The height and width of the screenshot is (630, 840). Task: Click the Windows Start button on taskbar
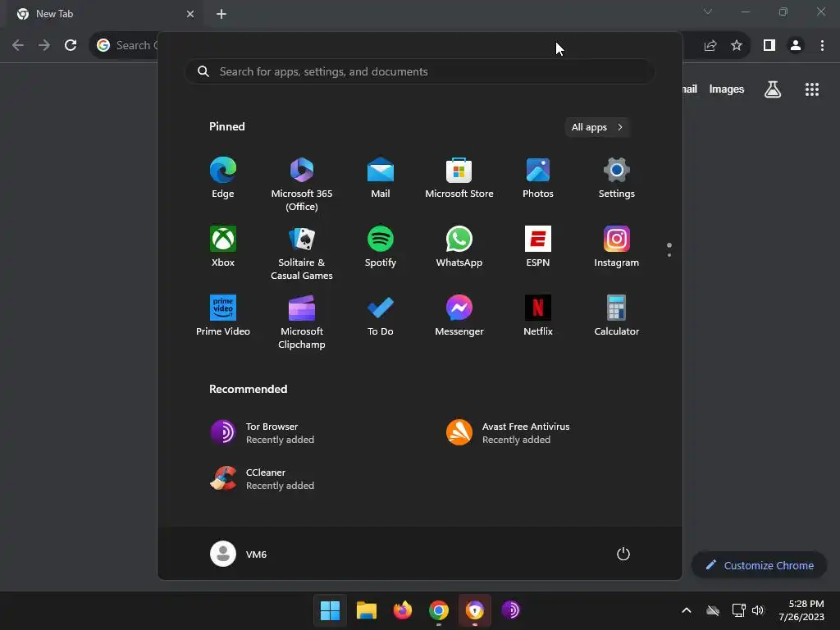pos(330,610)
